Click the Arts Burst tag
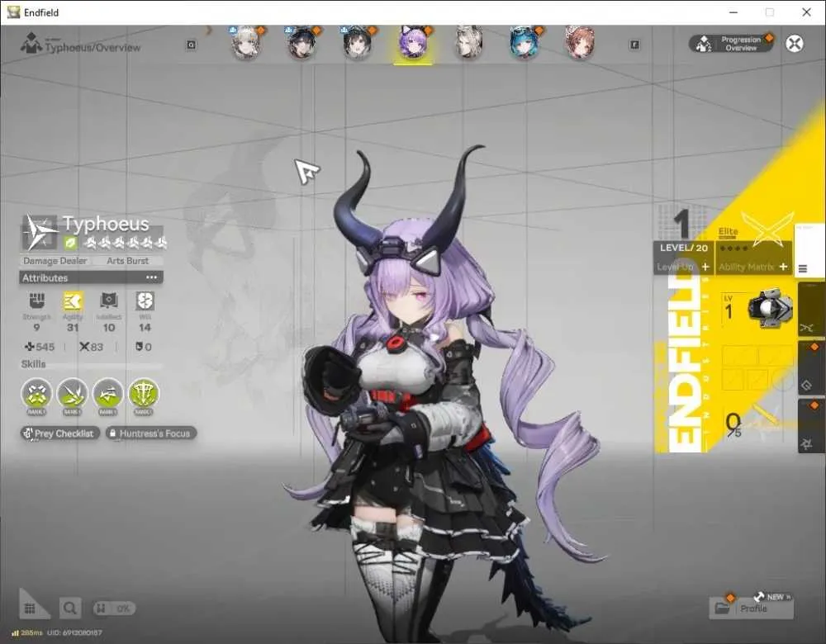826x644 pixels. [127, 261]
